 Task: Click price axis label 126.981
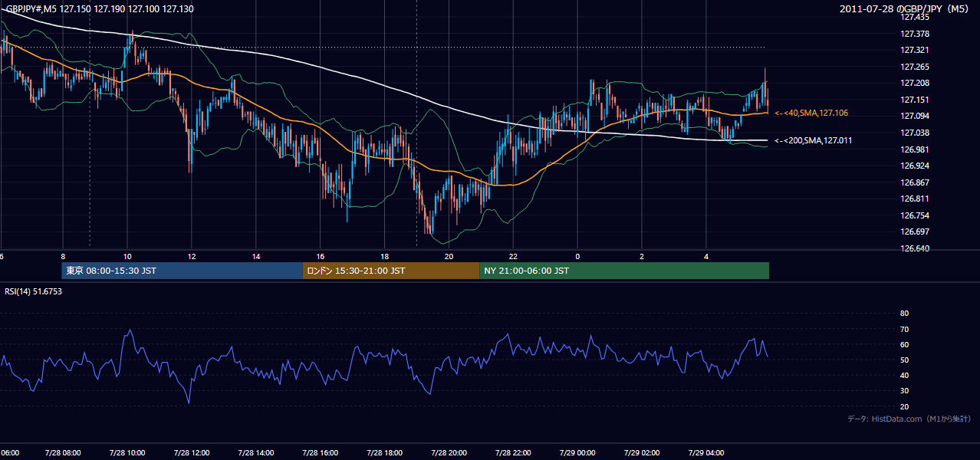point(914,149)
